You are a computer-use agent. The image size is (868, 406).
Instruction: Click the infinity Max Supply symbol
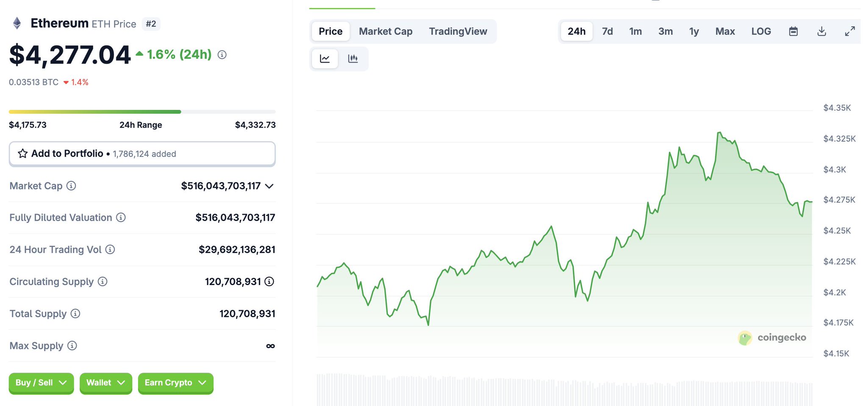[270, 346]
